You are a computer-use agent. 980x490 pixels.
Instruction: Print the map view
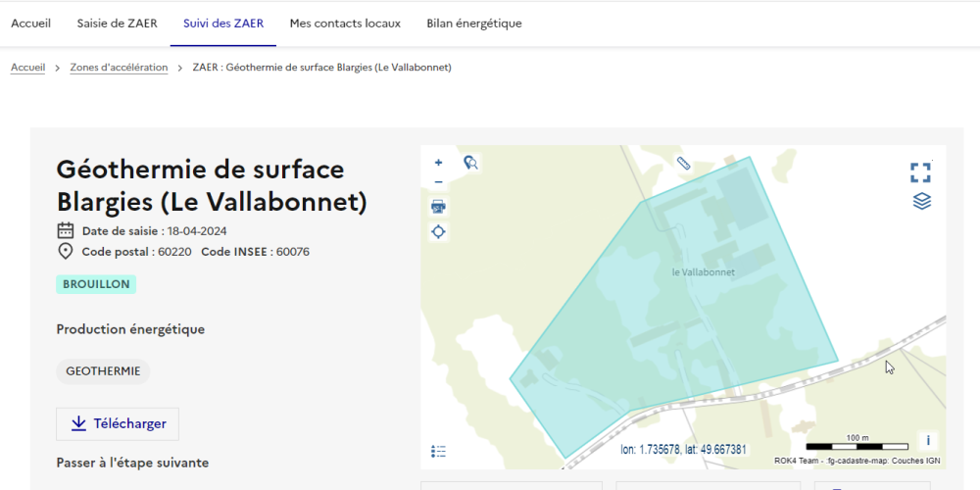438,207
